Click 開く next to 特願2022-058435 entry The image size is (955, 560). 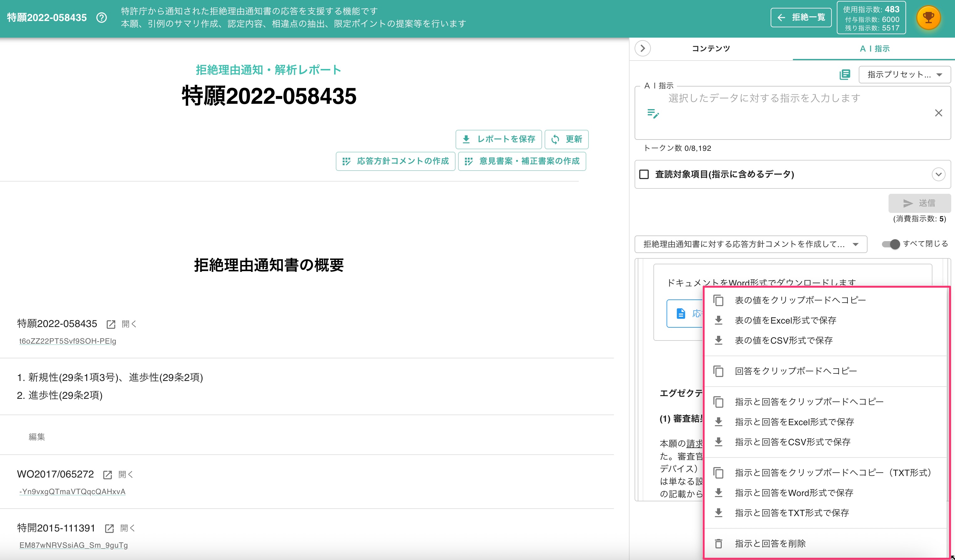pyautogui.click(x=129, y=324)
